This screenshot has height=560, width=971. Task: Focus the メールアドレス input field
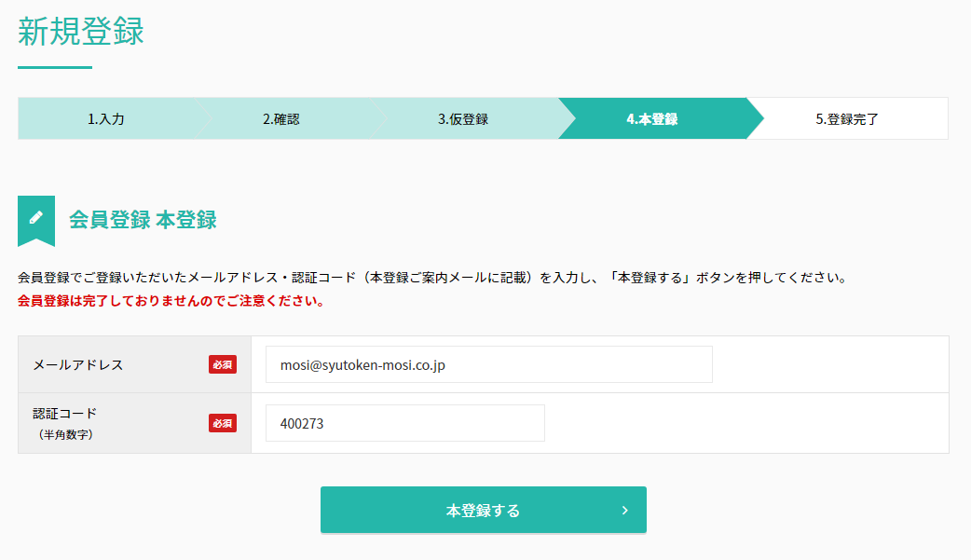[x=488, y=364]
